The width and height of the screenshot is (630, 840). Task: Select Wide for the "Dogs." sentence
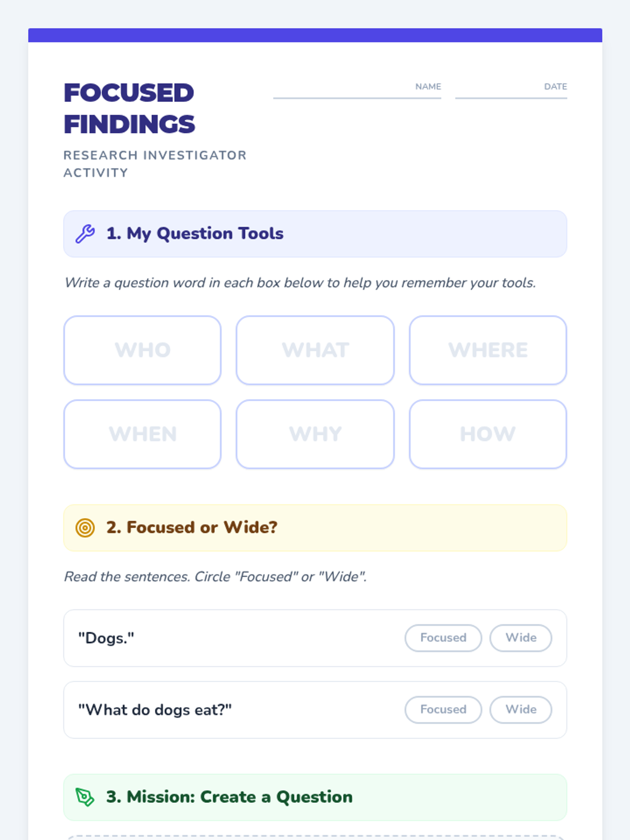click(x=520, y=638)
